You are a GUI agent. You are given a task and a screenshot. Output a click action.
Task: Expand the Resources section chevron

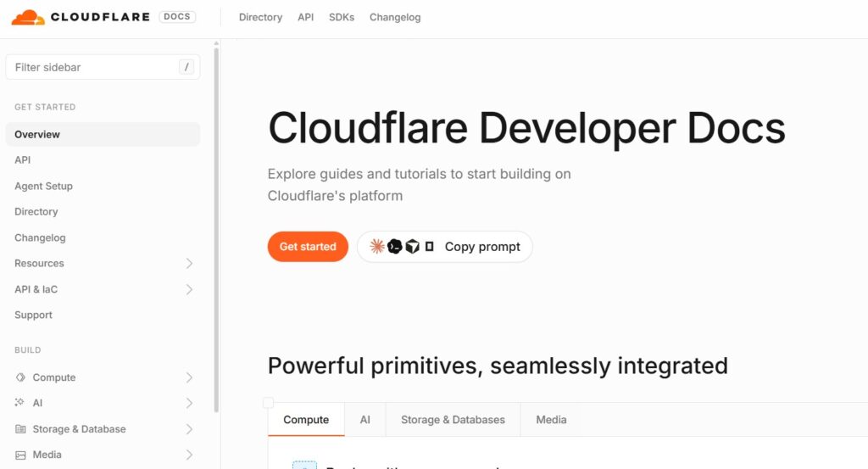pos(189,263)
